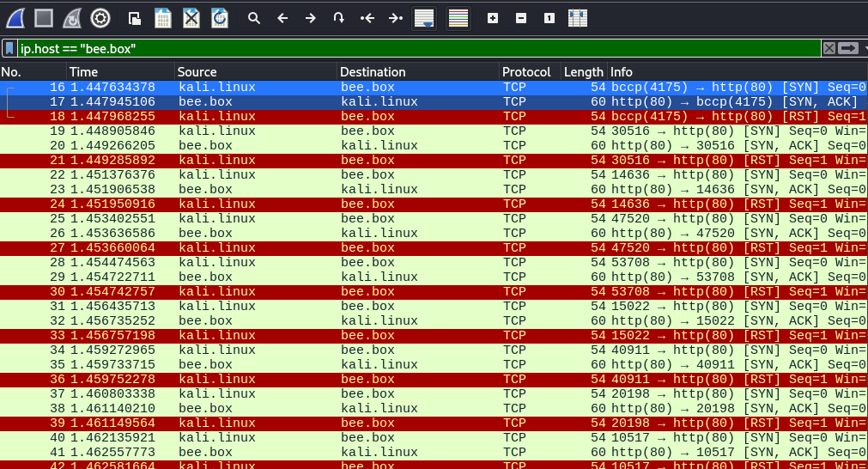
Task: Close this capture file
Action: coord(191,18)
